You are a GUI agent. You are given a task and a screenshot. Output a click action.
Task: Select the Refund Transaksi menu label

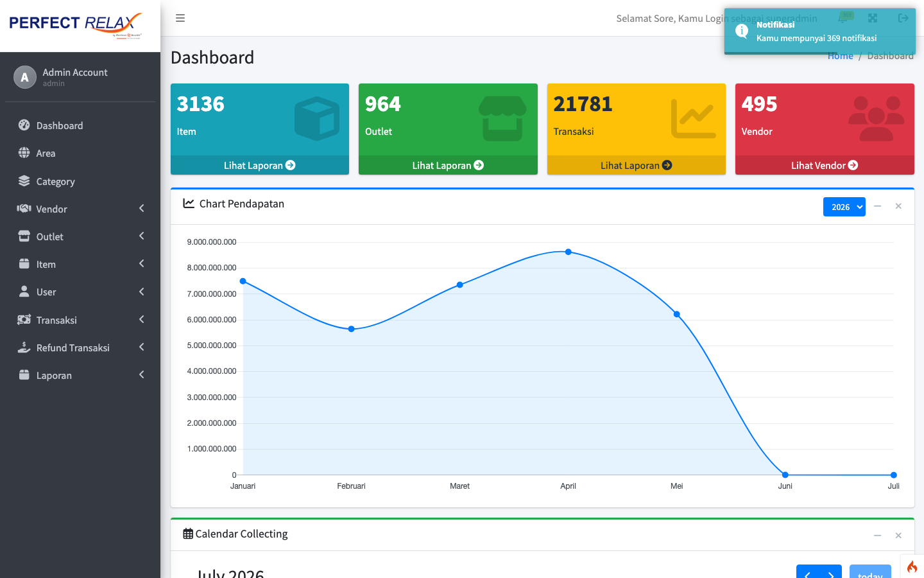coord(73,347)
